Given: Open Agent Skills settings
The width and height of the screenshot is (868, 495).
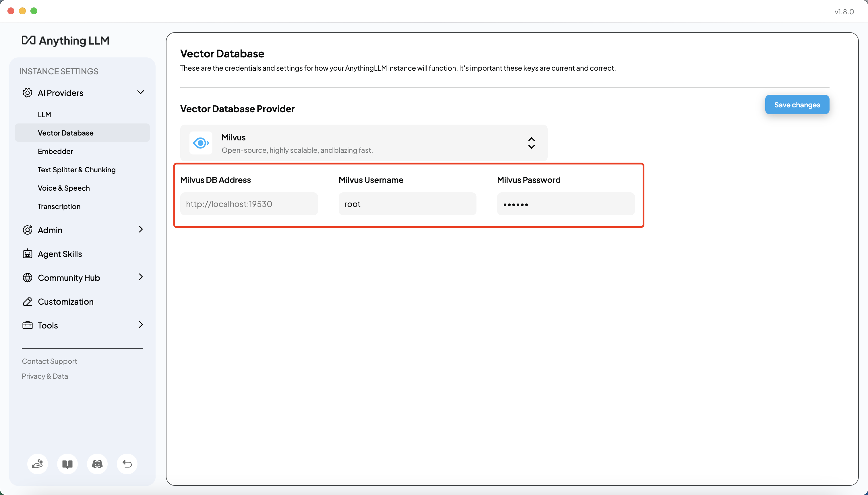Looking at the screenshot, I should pos(60,254).
